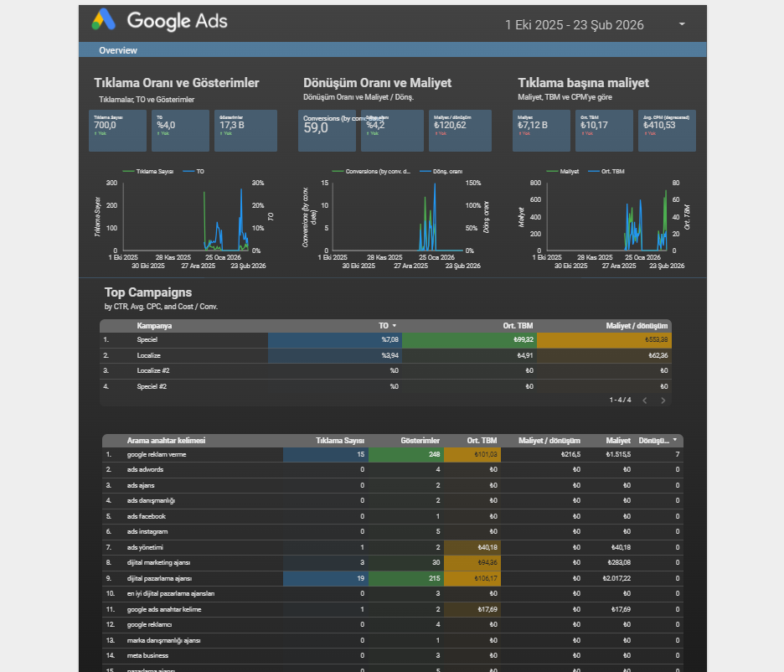Click sort arrow on the Dönüşü... keyword column
The height and width of the screenshot is (672, 784).
pos(675,440)
